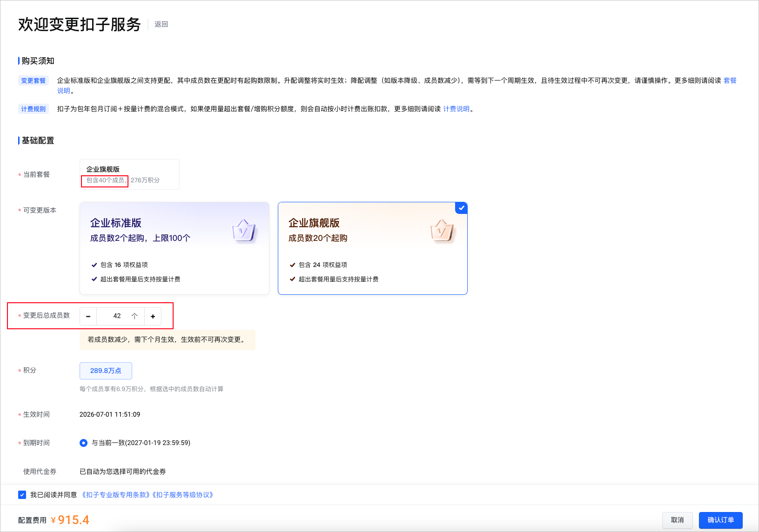Click the 289.8万点 credits option
The height and width of the screenshot is (532, 759).
[x=106, y=371]
